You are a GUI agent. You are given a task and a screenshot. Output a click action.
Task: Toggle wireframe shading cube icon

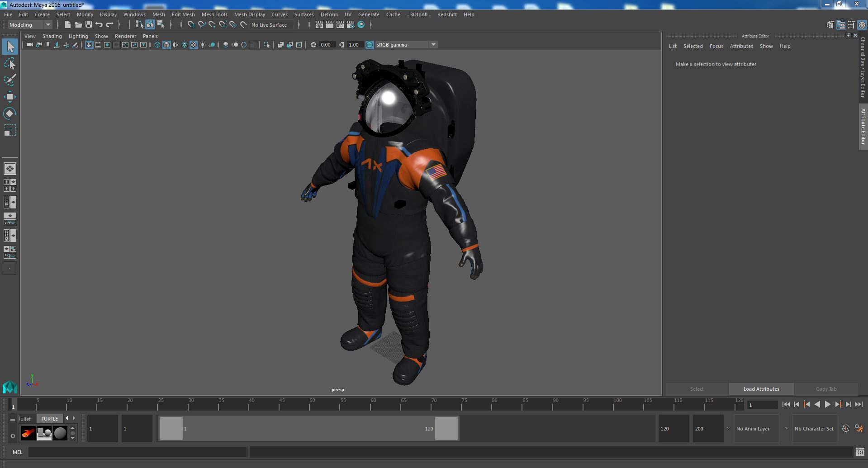click(157, 45)
